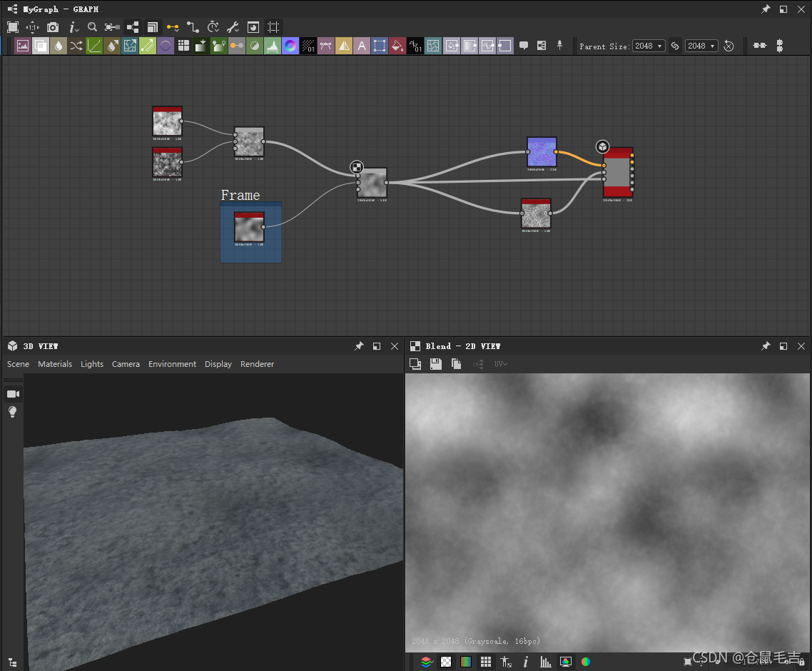Align selected nodes horizontally

coord(760,46)
